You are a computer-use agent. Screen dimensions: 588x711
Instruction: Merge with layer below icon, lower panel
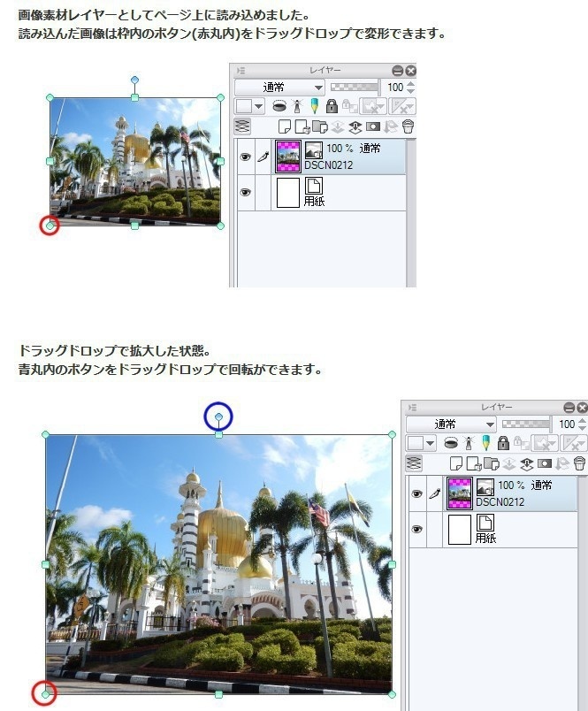[526, 464]
